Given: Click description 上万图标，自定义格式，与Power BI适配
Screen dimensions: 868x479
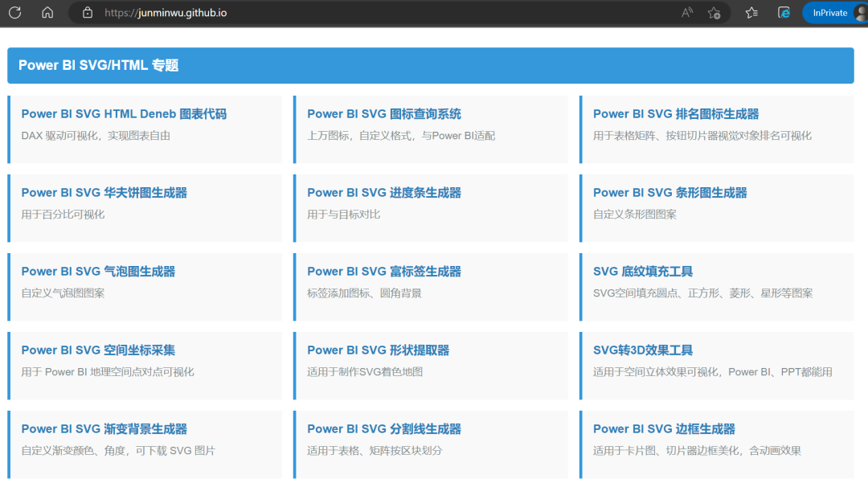Looking at the screenshot, I should [401, 136].
